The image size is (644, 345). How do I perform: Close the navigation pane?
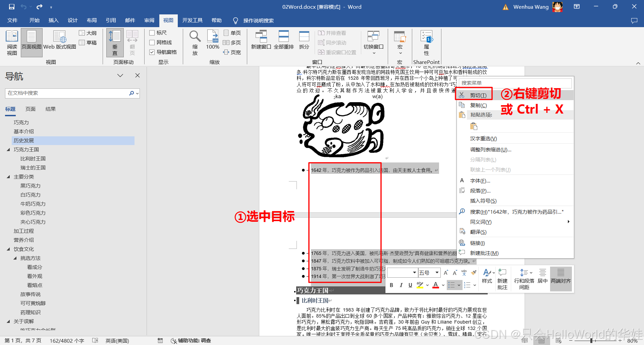coord(138,76)
